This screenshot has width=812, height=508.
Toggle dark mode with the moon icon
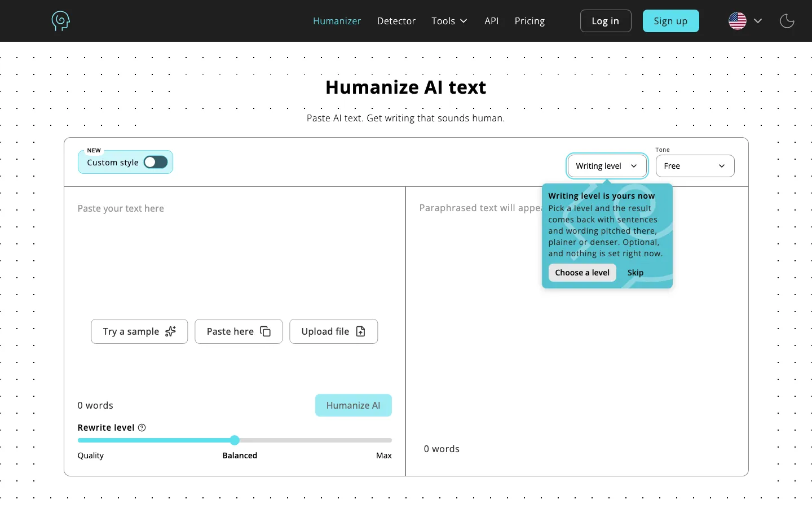[x=787, y=21]
